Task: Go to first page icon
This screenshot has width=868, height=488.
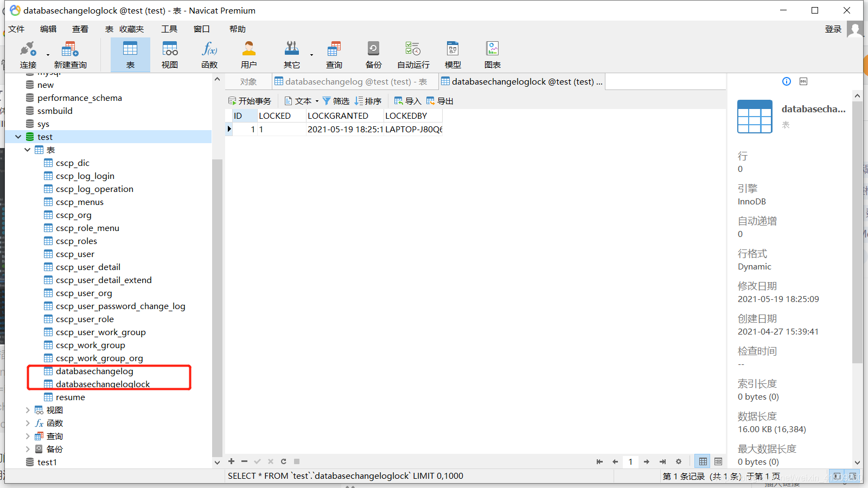Action: point(599,461)
